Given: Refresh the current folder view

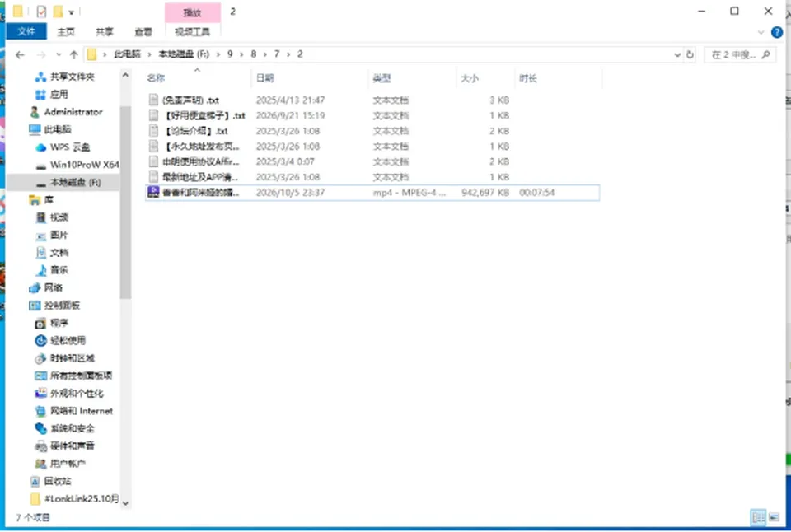Looking at the screenshot, I should pyautogui.click(x=690, y=54).
